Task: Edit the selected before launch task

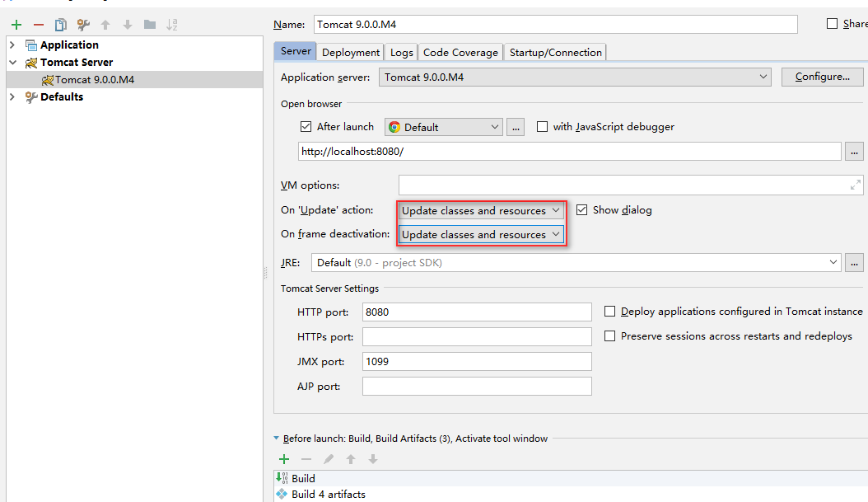Action: [x=329, y=459]
